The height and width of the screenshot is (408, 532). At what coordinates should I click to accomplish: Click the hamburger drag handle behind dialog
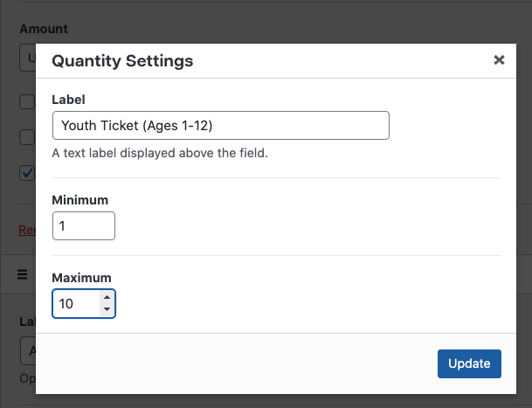click(23, 274)
